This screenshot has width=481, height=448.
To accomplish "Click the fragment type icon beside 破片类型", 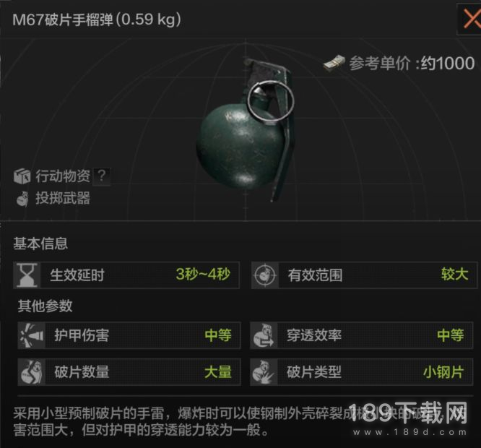I will [264, 372].
